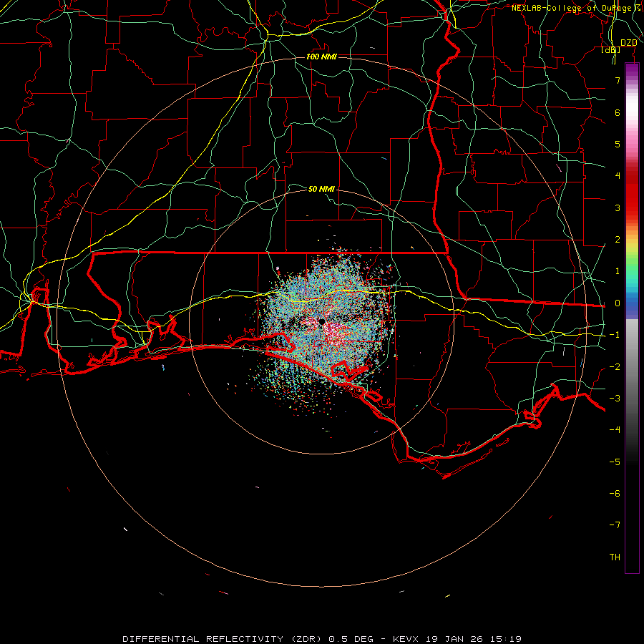The width and height of the screenshot is (644, 644).
Task: Click the "0.5 DEG" elevation text in caption
Action: 351,639
